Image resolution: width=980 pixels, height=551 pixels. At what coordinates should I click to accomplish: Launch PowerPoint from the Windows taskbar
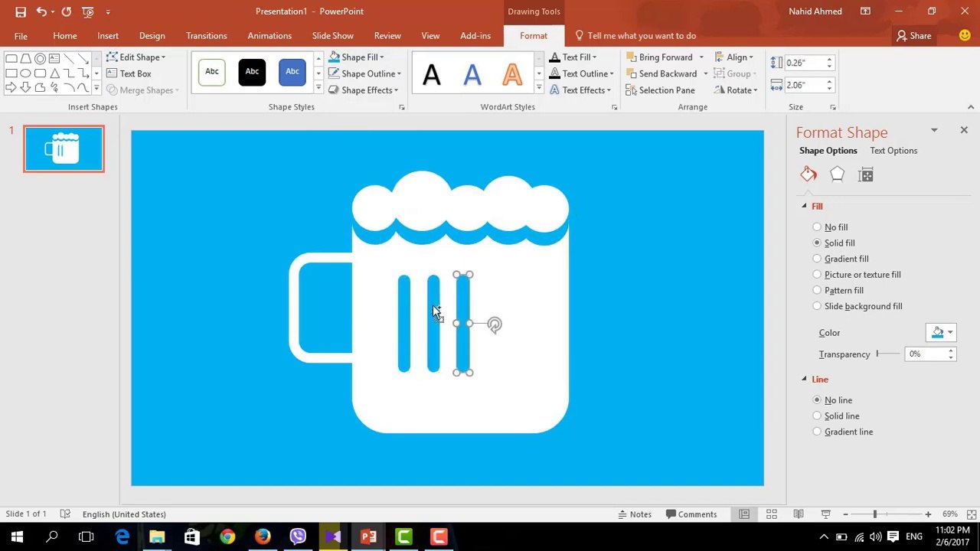pos(368,536)
